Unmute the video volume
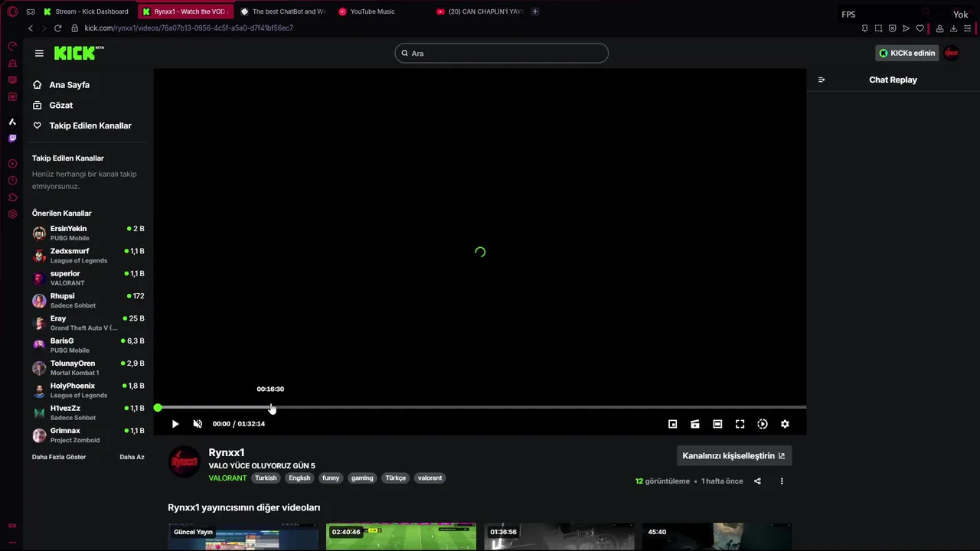This screenshot has height=551, width=980. 198,424
